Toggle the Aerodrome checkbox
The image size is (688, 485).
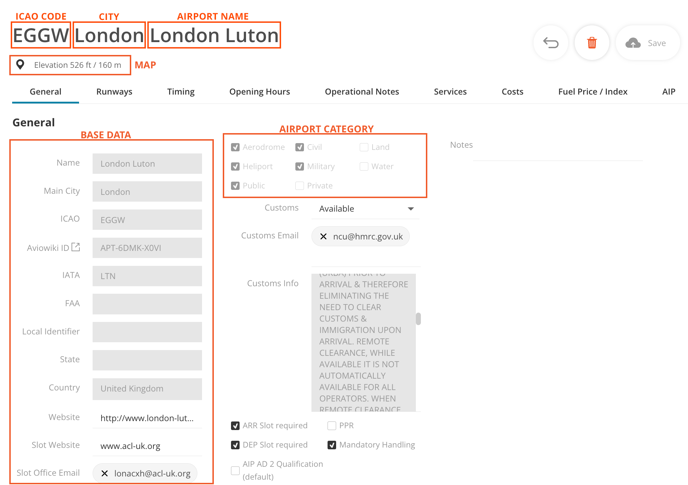click(235, 147)
